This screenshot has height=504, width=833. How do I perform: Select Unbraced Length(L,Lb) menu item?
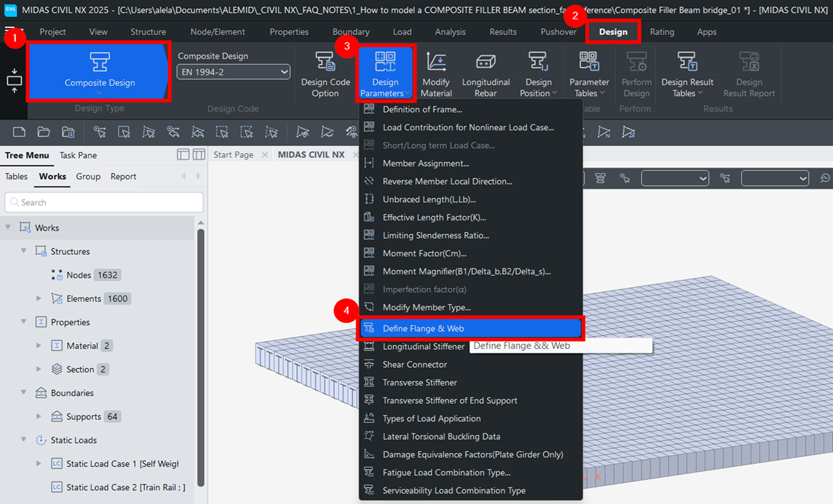pyautogui.click(x=471, y=199)
